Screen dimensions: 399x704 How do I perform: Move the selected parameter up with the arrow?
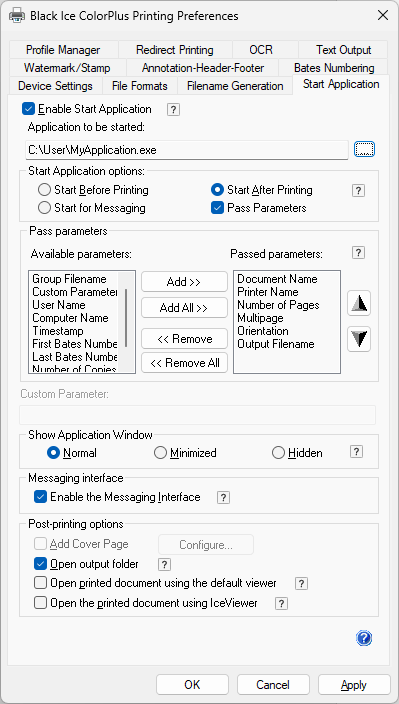(359, 304)
